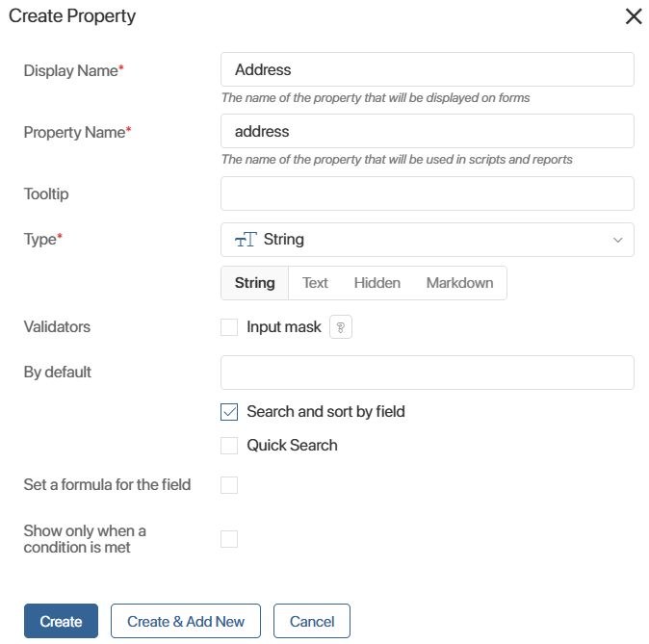
Task: Choose the Markdown subtype tab
Action: 459,283
